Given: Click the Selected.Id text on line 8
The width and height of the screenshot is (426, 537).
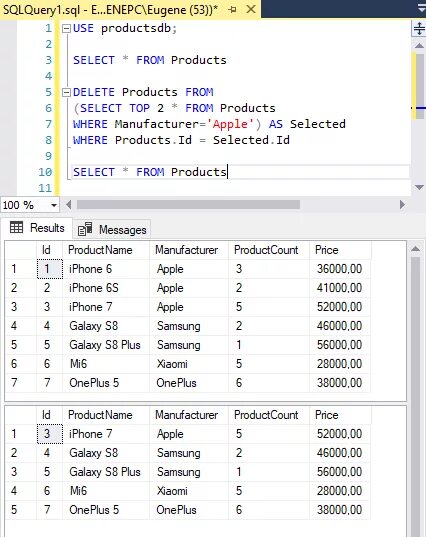Looking at the screenshot, I should 251,140.
